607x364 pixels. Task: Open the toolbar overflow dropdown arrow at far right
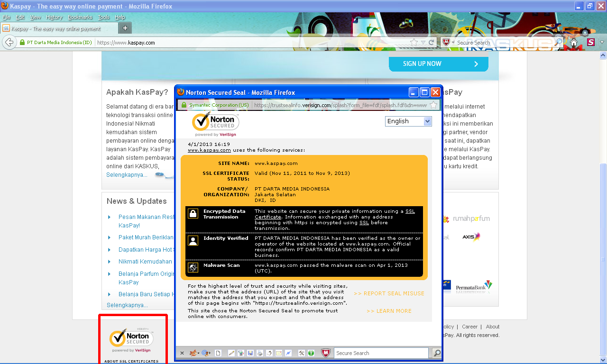[602, 42]
